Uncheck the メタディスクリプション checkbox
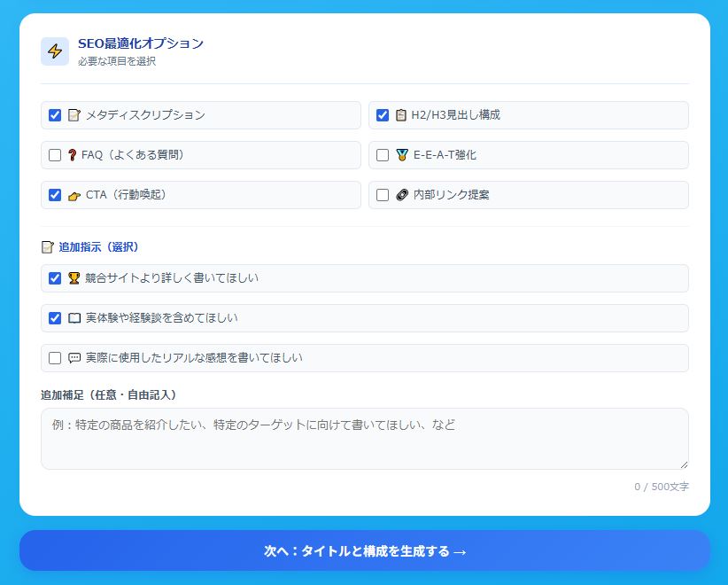Screen dimensions: 728x585 (x=55, y=115)
